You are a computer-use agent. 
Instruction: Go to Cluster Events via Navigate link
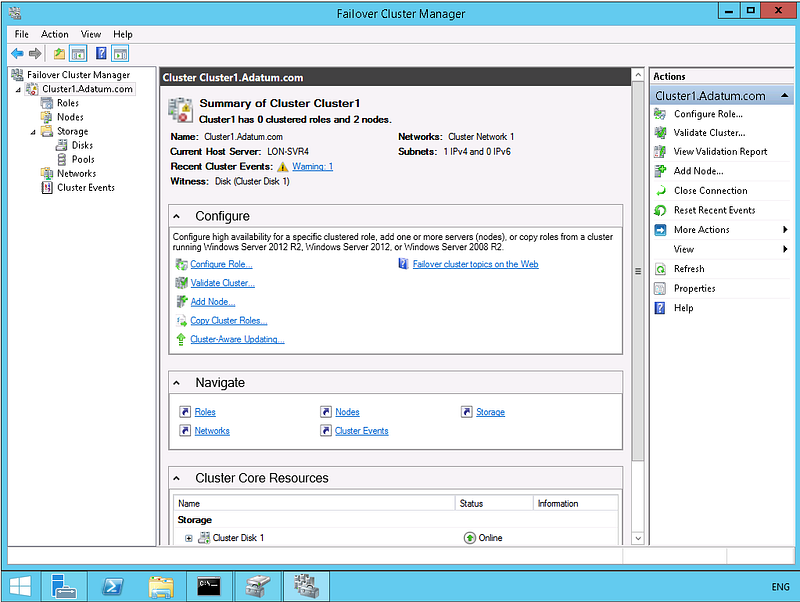point(362,431)
